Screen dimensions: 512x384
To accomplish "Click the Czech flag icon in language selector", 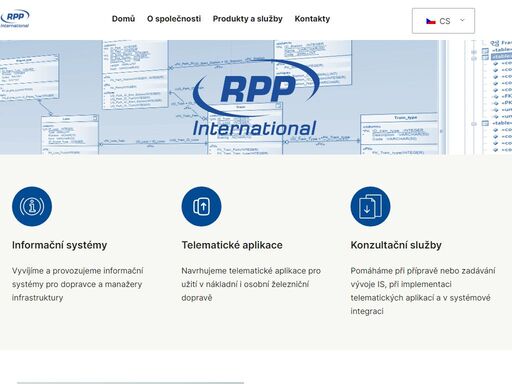I will pyautogui.click(x=431, y=21).
